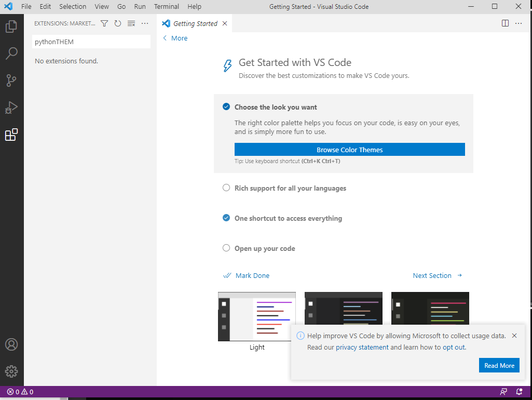The image size is (532, 400).
Task: Open the Terminal menu
Action: click(166, 6)
